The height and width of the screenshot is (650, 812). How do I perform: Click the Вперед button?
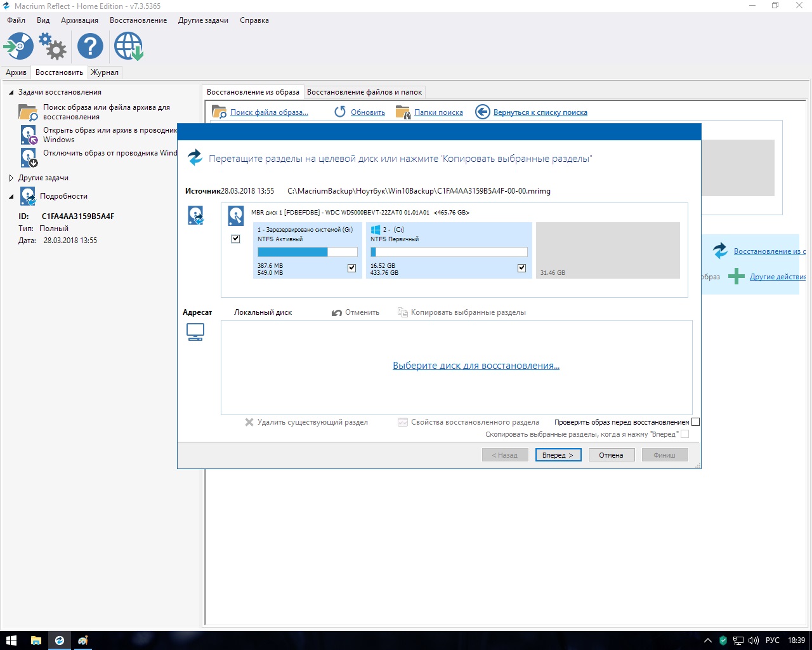[558, 455]
